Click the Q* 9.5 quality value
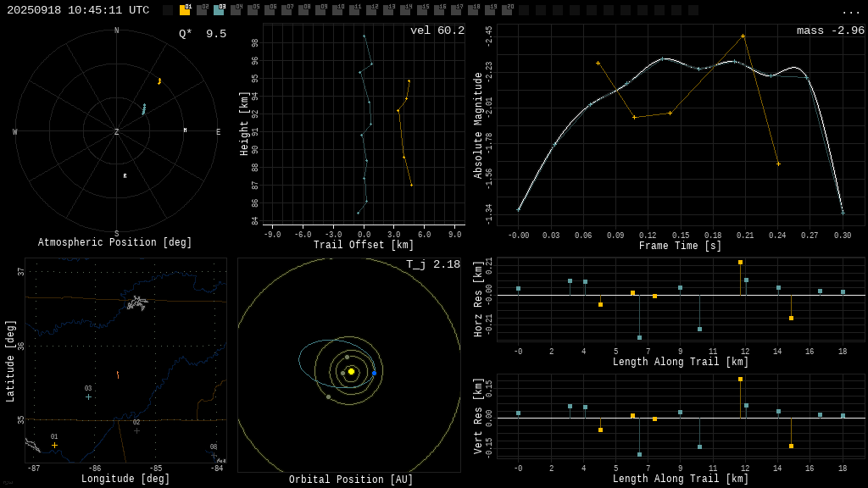Screen dimensions: 868x488 click(x=203, y=34)
